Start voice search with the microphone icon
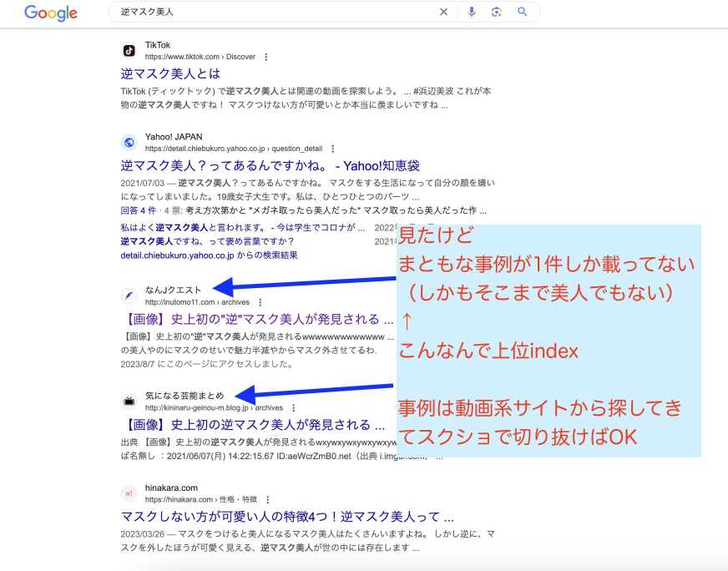 [x=471, y=12]
